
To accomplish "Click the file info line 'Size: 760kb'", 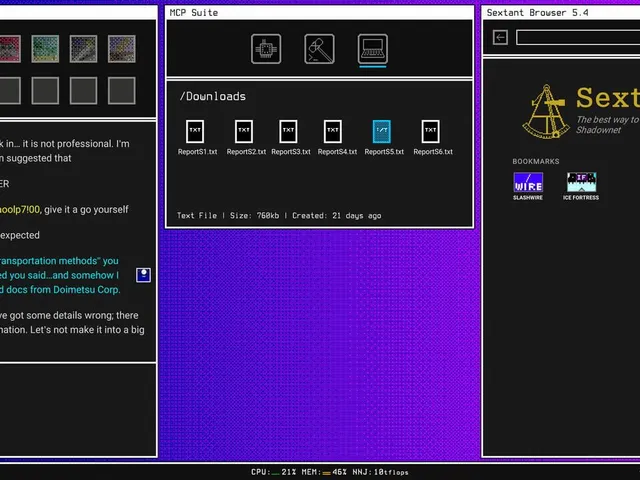I will [254, 216].
